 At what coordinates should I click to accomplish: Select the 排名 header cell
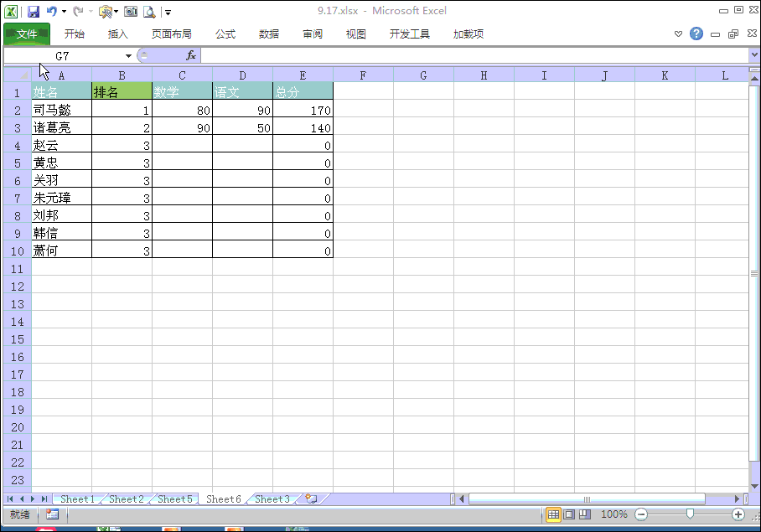tap(122, 91)
